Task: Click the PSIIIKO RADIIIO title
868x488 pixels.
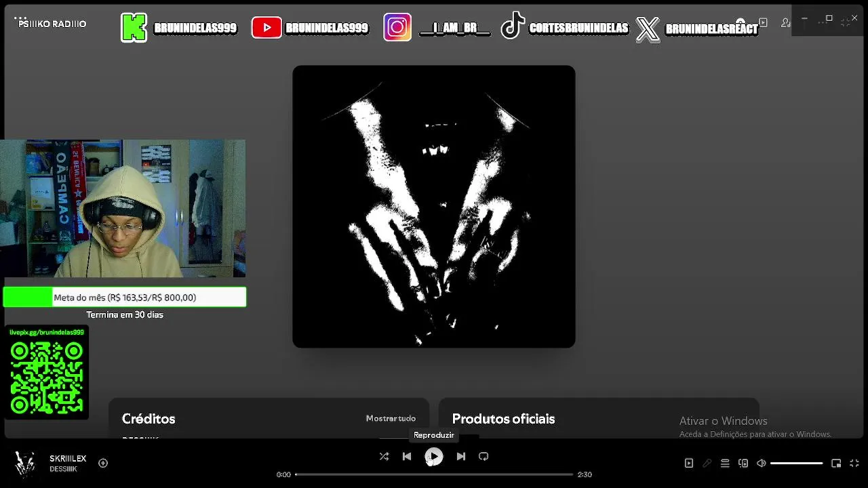Action: [x=52, y=24]
